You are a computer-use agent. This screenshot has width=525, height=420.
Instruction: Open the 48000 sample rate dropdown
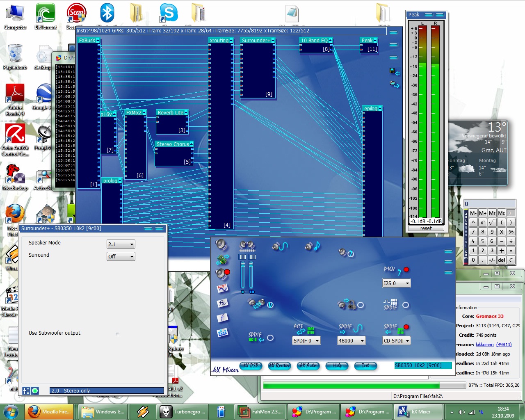351,341
